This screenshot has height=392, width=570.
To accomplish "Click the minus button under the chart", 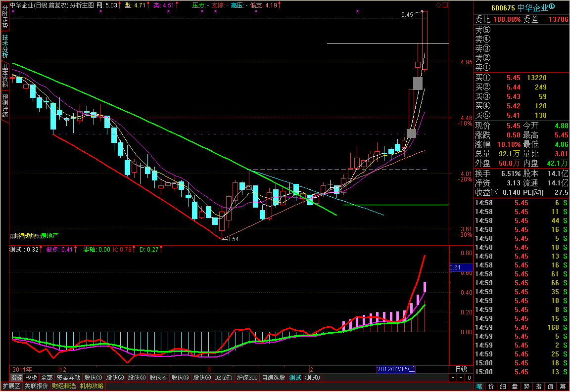I will point(461,378).
